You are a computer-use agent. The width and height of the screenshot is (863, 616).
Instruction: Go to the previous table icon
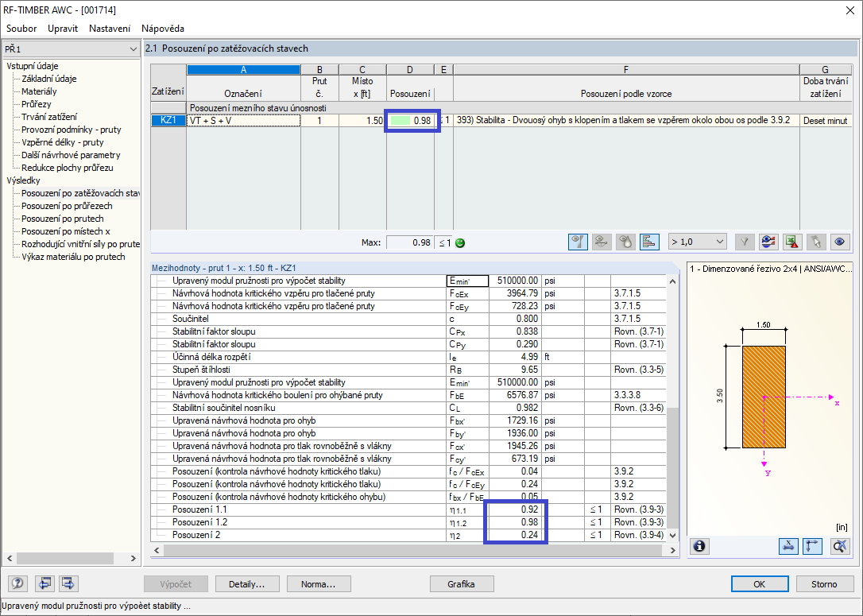pyautogui.click(x=45, y=583)
